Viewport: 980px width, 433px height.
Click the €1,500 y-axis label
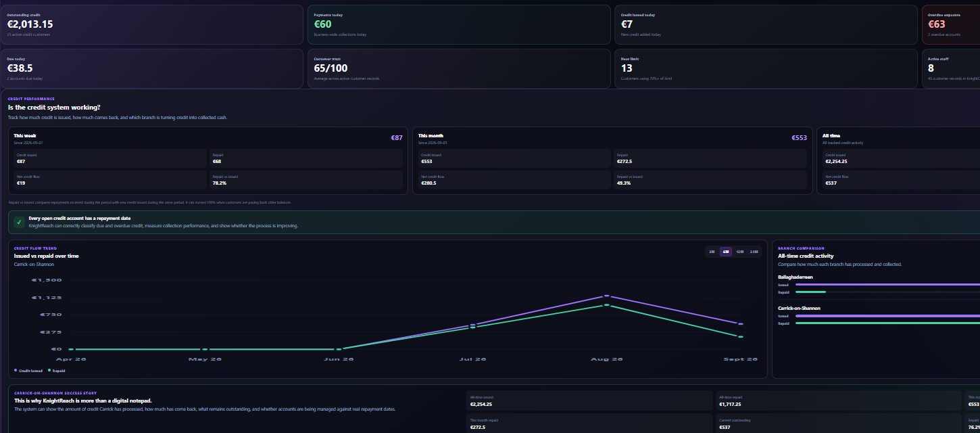coord(47,280)
